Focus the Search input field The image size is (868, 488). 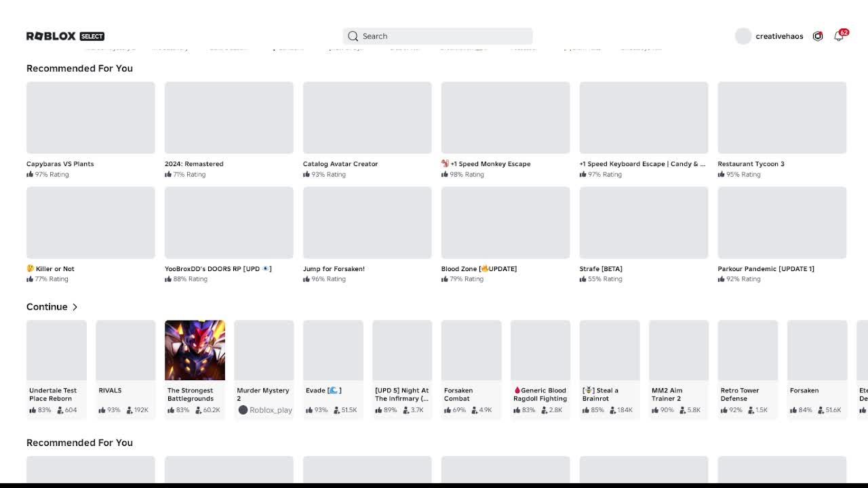click(437, 36)
